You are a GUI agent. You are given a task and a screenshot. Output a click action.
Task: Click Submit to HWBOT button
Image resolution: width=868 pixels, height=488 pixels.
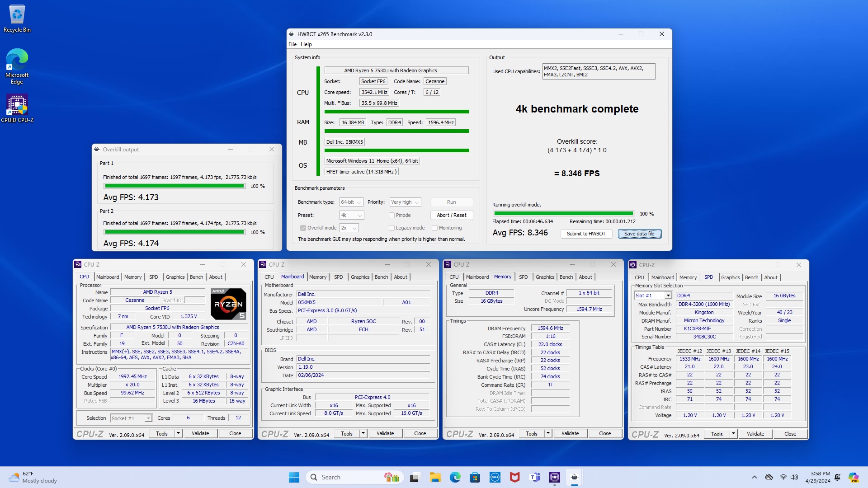click(x=586, y=234)
